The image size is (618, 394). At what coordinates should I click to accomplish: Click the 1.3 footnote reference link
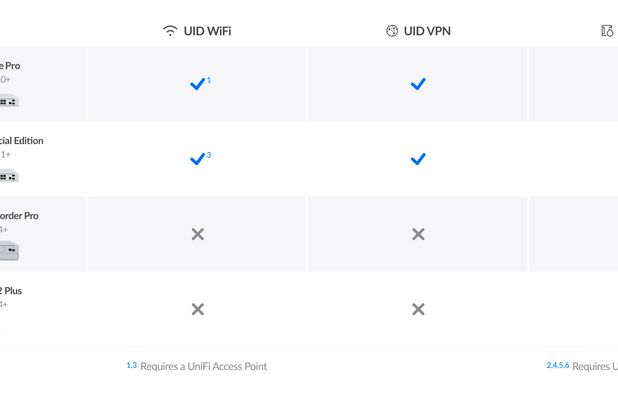tap(132, 365)
